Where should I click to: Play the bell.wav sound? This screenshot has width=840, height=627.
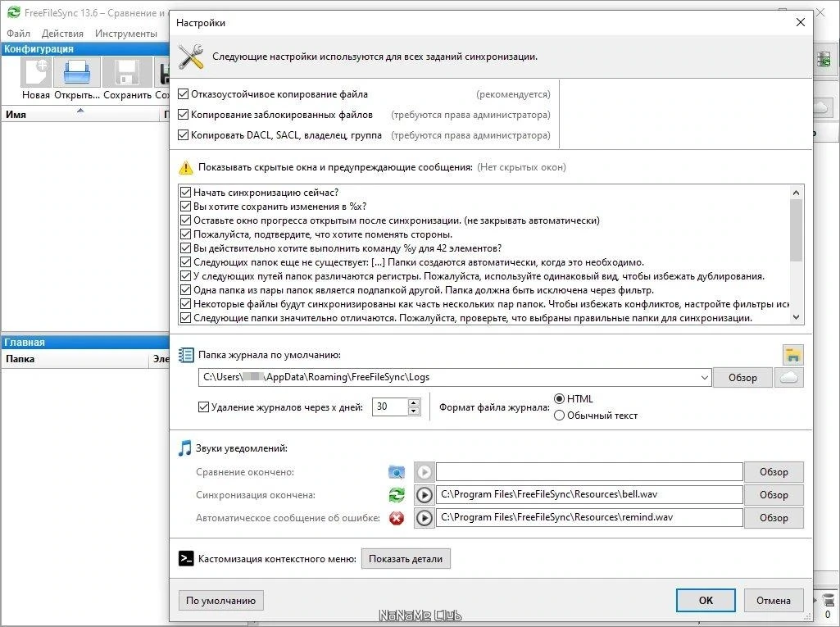click(425, 495)
